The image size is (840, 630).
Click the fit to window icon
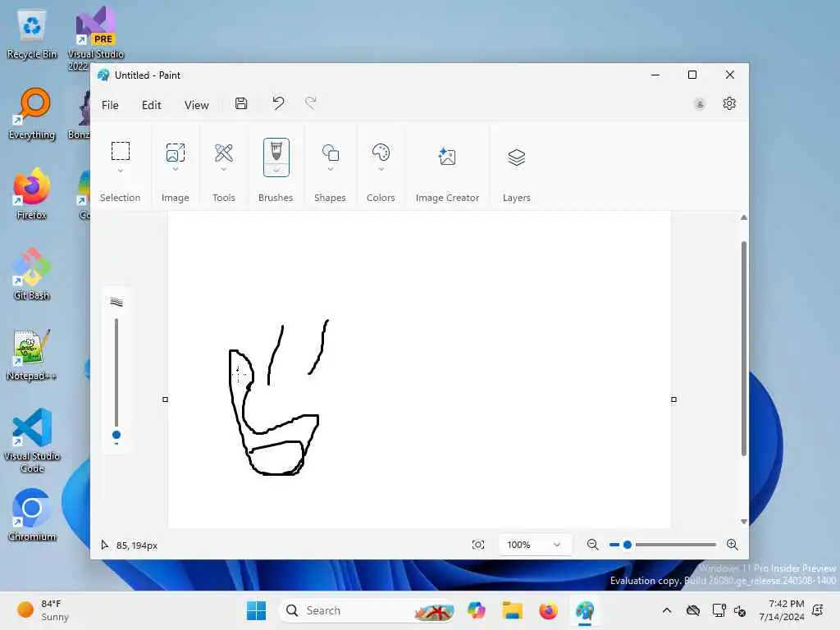point(478,545)
